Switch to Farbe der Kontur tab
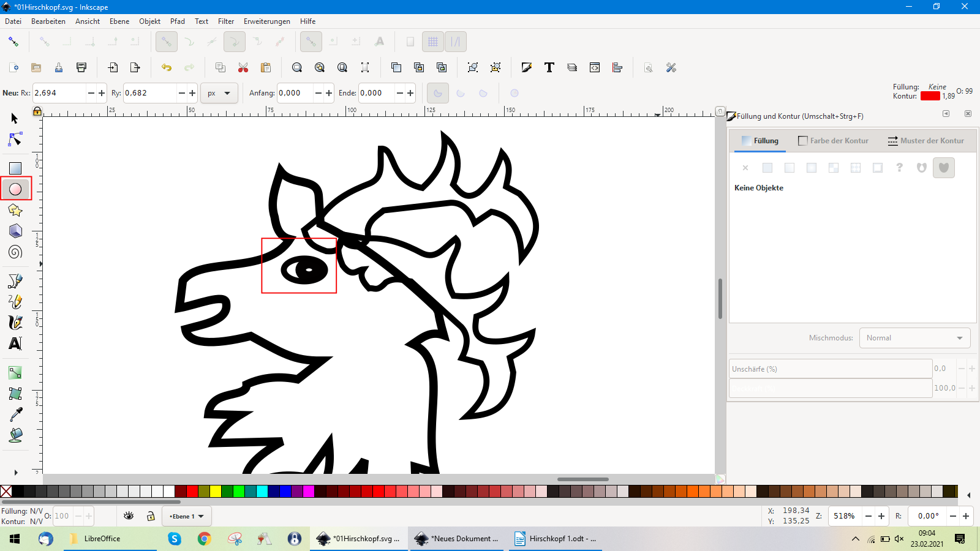Screen dimensions: 980x551 (834, 141)
